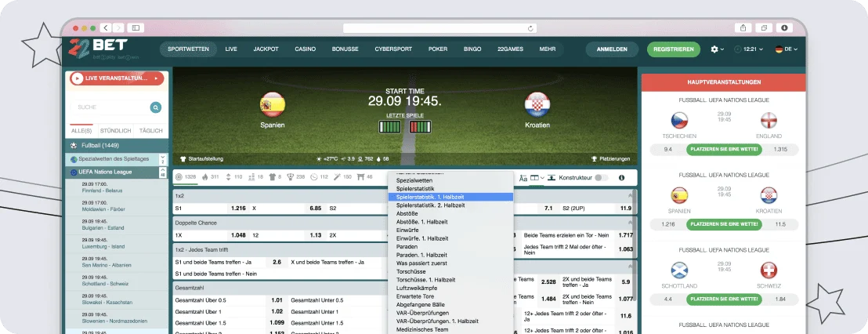Select Erwartete Tore in the dropdown list
This screenshot has width=868, height=334.
click(450, 296)
